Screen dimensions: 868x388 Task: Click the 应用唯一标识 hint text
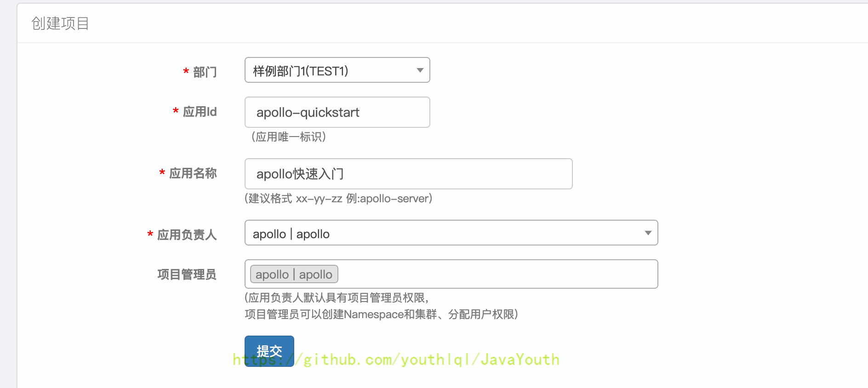tap(289, 137)
